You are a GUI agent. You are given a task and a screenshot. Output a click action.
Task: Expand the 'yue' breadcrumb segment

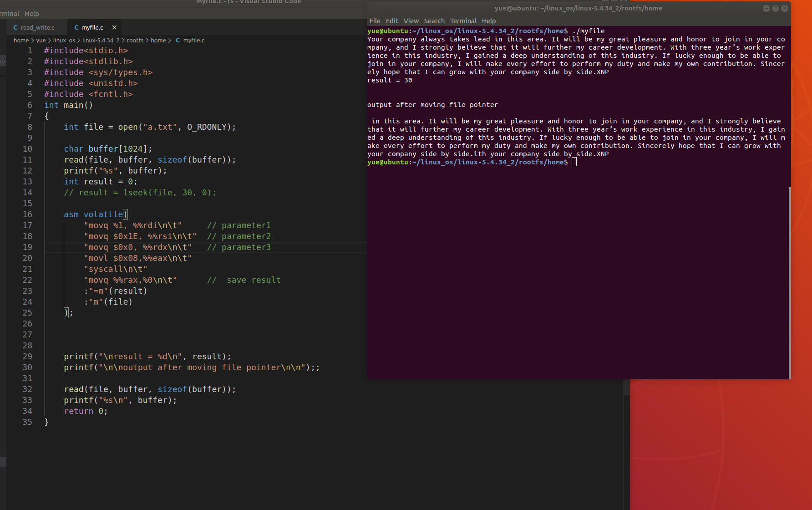41,40
